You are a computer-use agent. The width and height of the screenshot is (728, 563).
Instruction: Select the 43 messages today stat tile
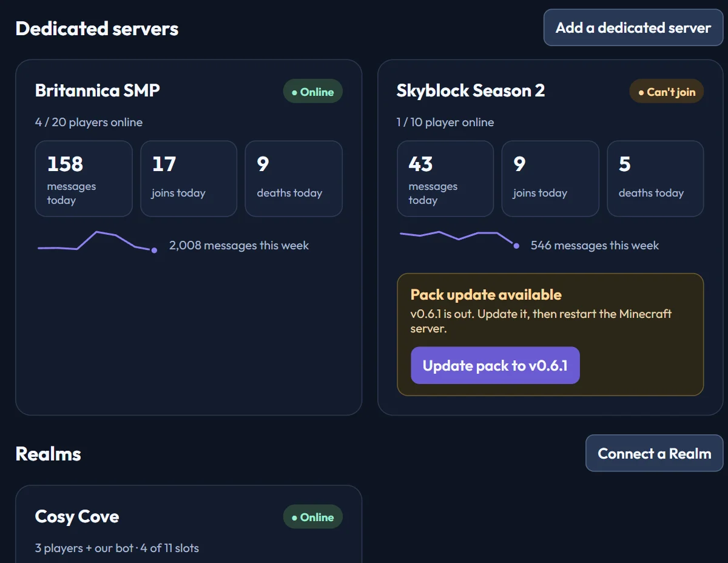pyautogui.click(x=445, y=178)
